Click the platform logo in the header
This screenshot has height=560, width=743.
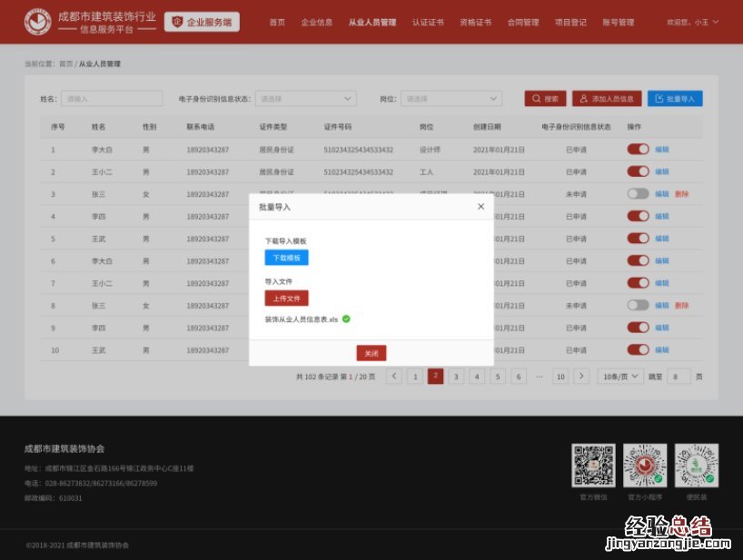[x=38, y=21]
